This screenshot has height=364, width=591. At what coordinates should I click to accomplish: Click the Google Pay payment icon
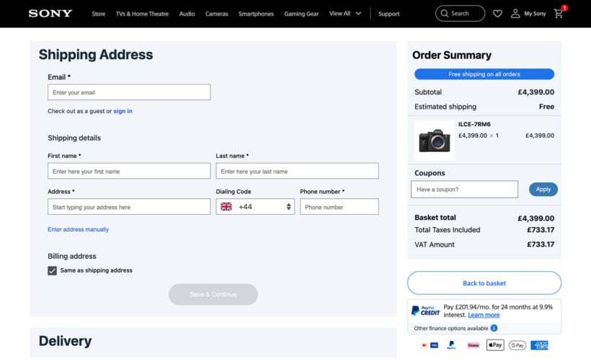click(517, 345)
